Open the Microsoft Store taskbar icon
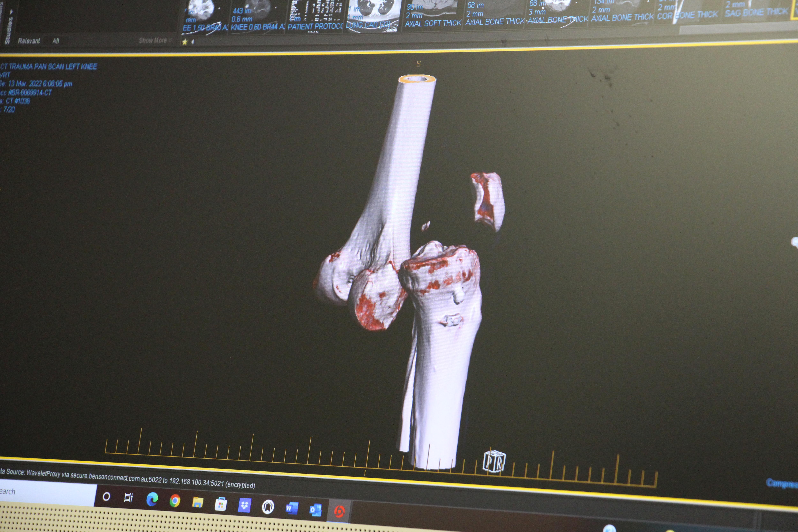The height and width of the screenshot is (532, 798). [221, 504]
